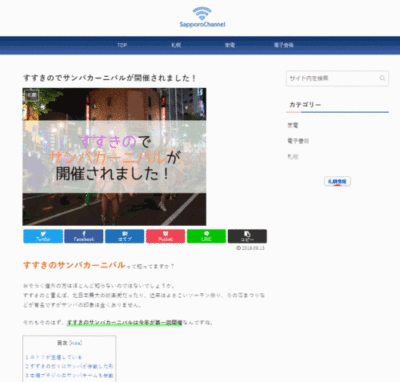Share the article on Twitter

[x=43, y=236]
